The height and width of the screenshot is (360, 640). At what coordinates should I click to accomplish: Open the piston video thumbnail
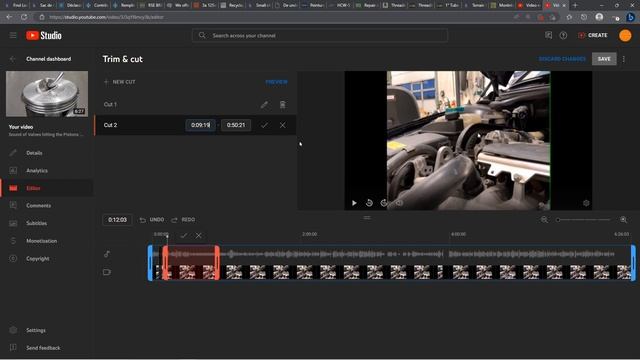47,94
